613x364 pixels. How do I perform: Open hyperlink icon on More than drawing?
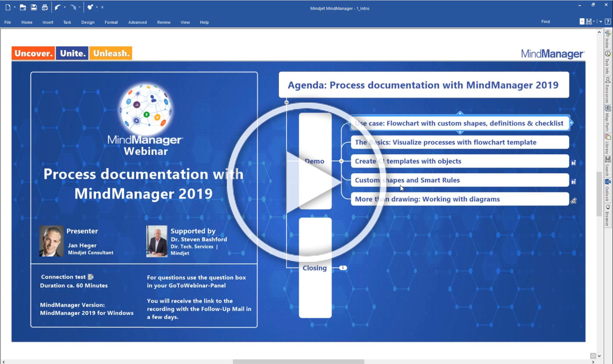coord(574,201)
